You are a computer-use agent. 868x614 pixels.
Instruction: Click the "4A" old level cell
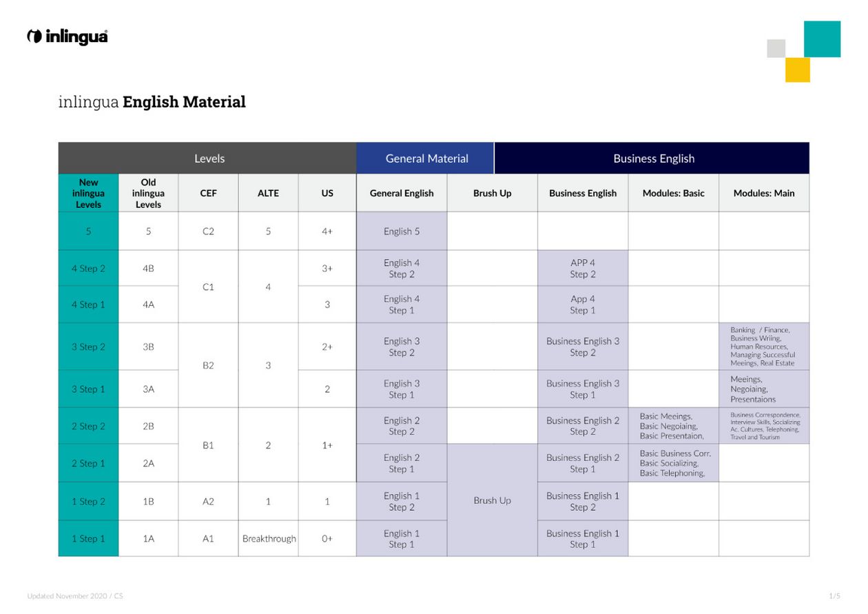pos(148,305)
